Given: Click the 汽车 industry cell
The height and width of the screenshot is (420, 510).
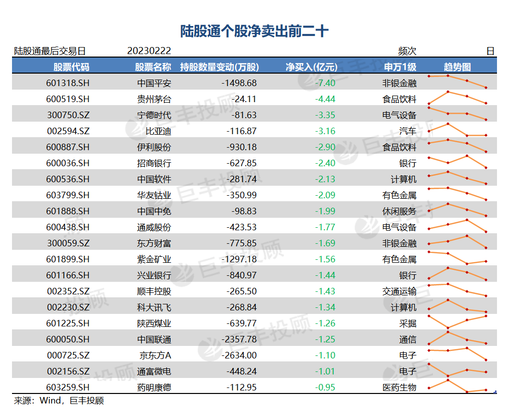Looking at the screenshot, I should (407, 131).
